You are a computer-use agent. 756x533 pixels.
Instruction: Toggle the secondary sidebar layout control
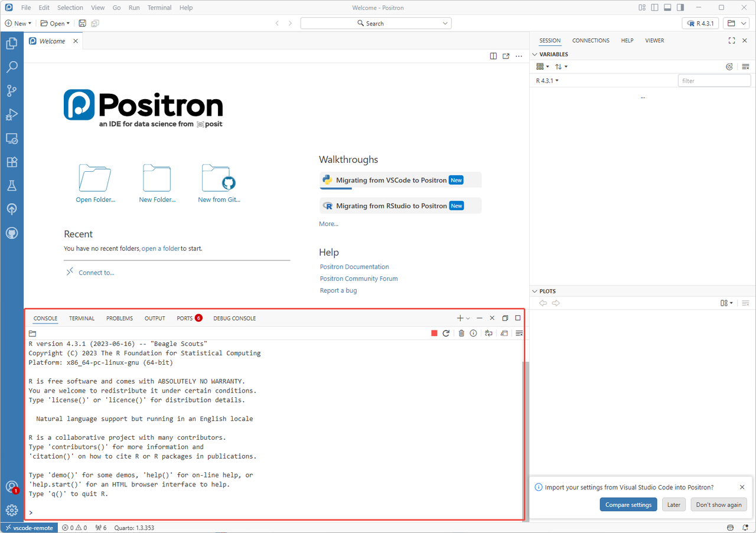tap(680, 7)
